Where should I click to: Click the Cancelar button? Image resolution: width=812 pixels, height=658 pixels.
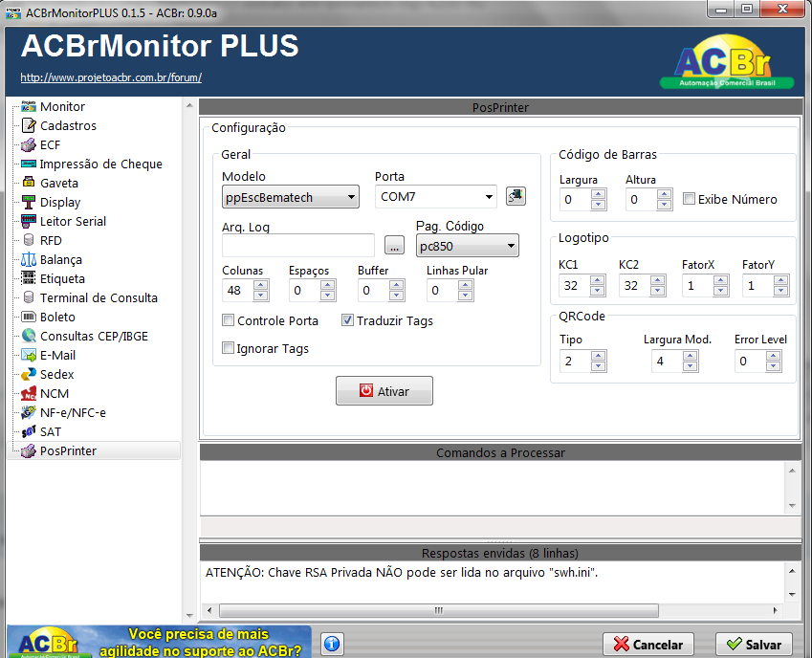[648, 645]
